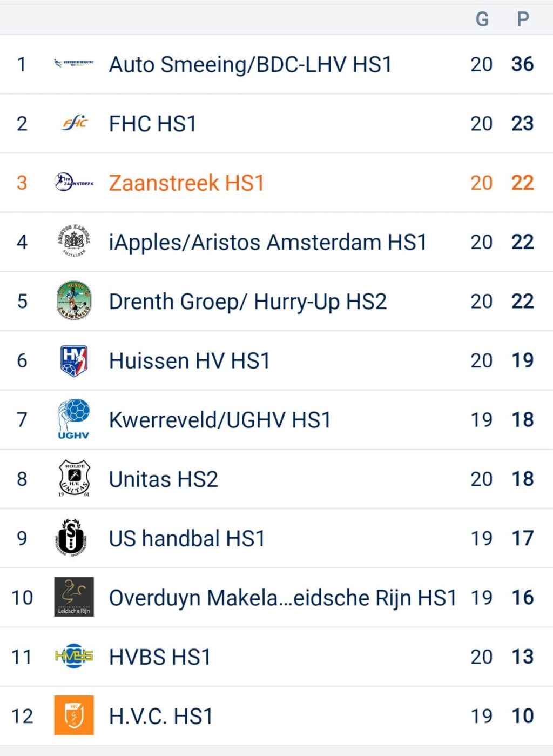Select the Unitas Rolde crest icon

tap(74, 479)
